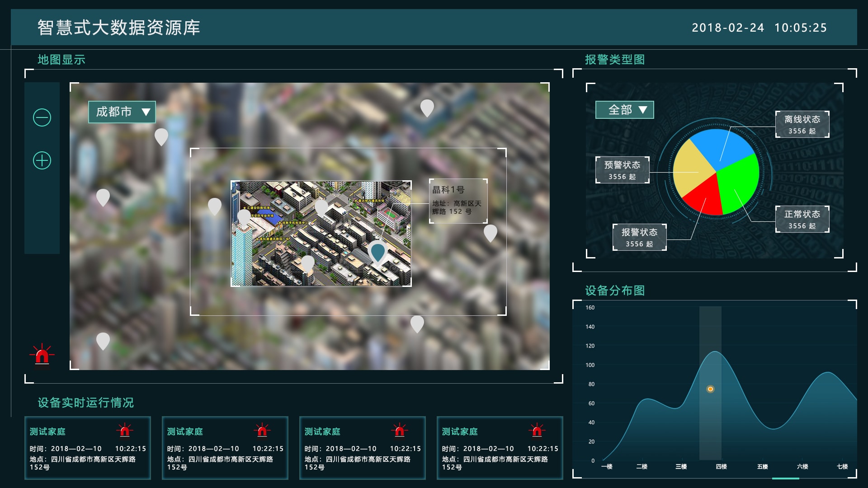Image resolution: width=868 pixels, height=488 pixels.
Task: Click the map pin at bottom left of map
Action: 103,341
